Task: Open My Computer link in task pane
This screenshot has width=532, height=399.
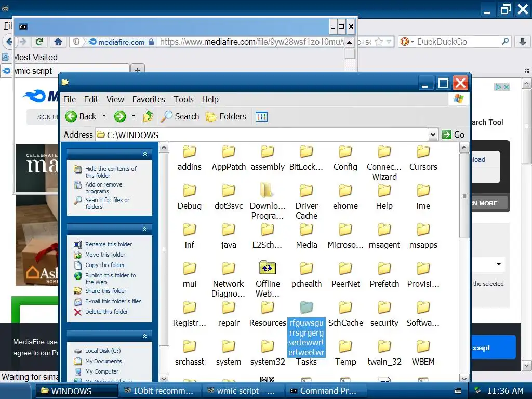Action: (102, 371)
